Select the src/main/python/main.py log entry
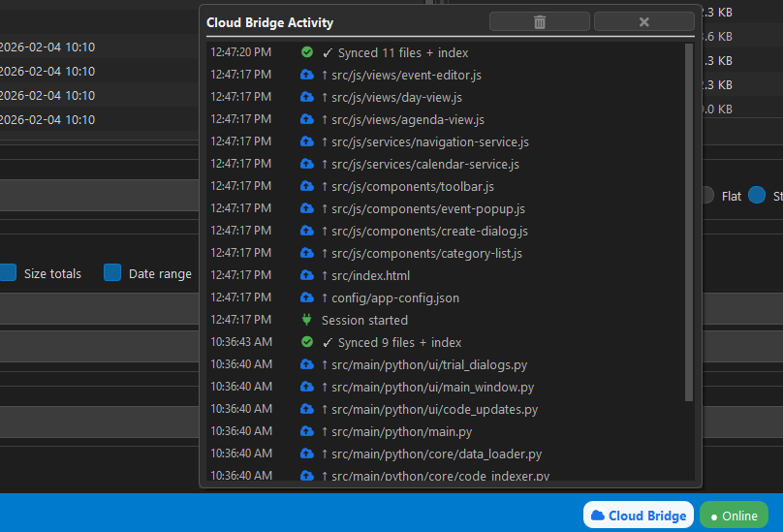Image resolution: width=783 pixels, height=532 pixels. tap(446, 431)
